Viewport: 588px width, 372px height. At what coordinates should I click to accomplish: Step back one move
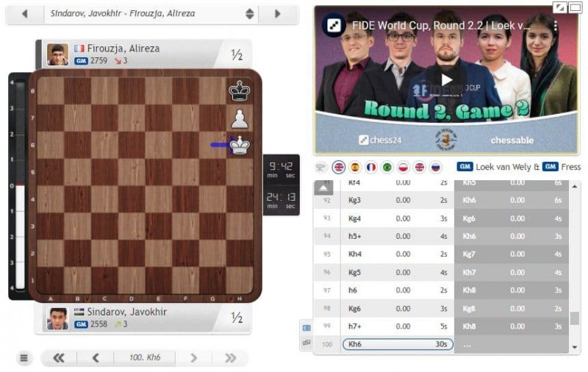(96, 358)
